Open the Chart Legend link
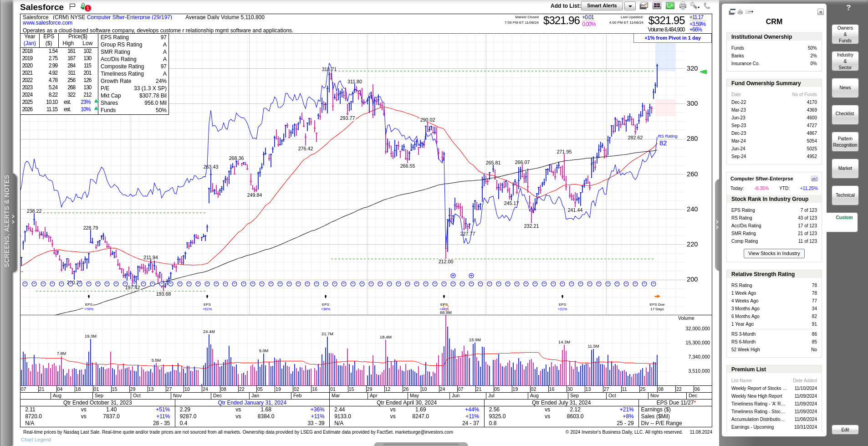Viewport: 868px width, 446px height. 36,440
